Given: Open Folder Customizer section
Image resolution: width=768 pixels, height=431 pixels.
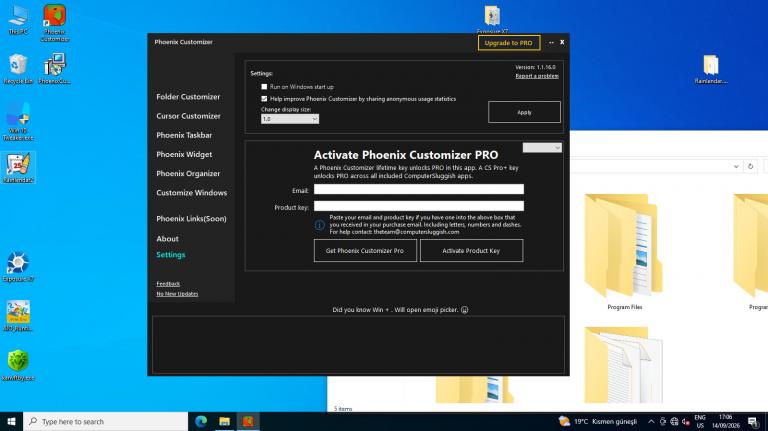Looking at the screenshot, I should point(188,97).
